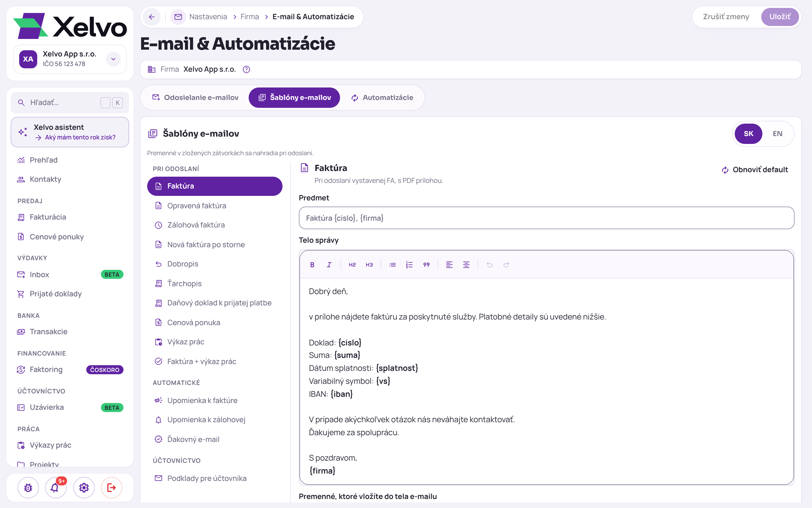Screen dimensions: 812x508
Task: Select Nová faktúra po storne template
Action: pyautogui.click(x=215, y=245)
